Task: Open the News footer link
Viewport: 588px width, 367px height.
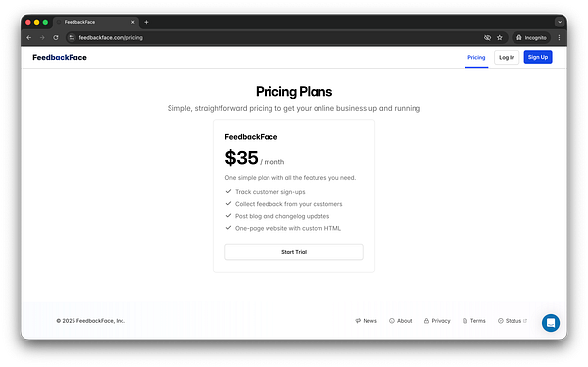Action: 366,321
